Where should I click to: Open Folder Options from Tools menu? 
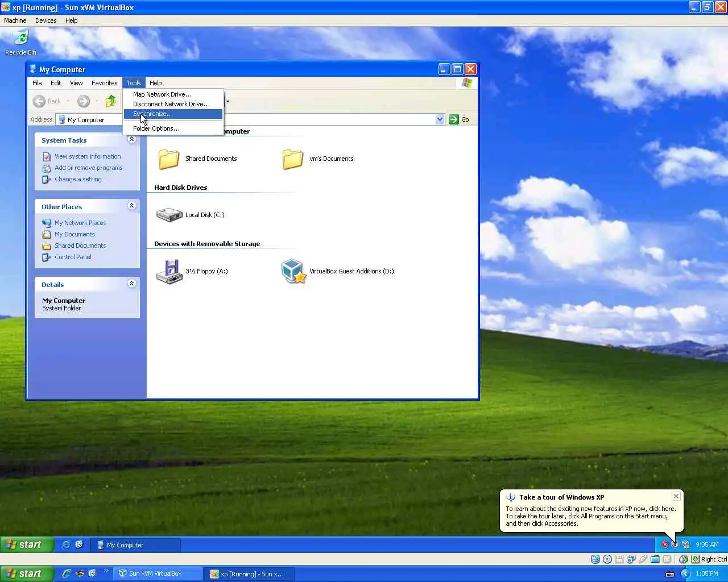coord(173,128)
